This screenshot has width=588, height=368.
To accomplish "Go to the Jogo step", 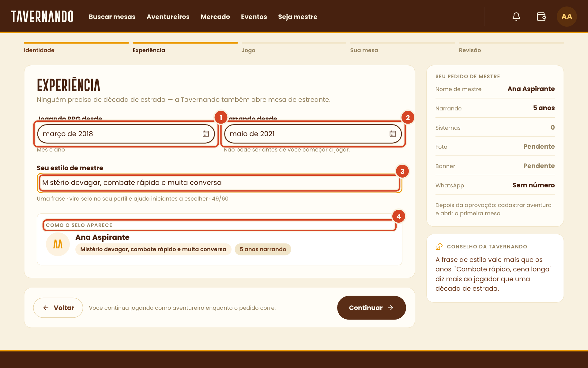I will [x=294, y=48].
